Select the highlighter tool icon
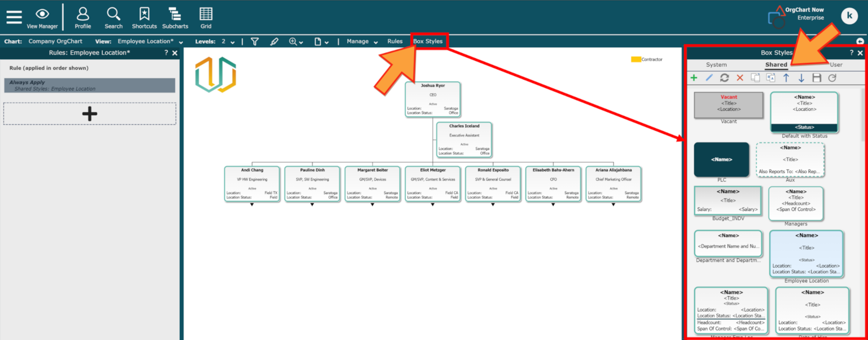The image size is (868, 340). pyautogui.click(x=274, y=42)
